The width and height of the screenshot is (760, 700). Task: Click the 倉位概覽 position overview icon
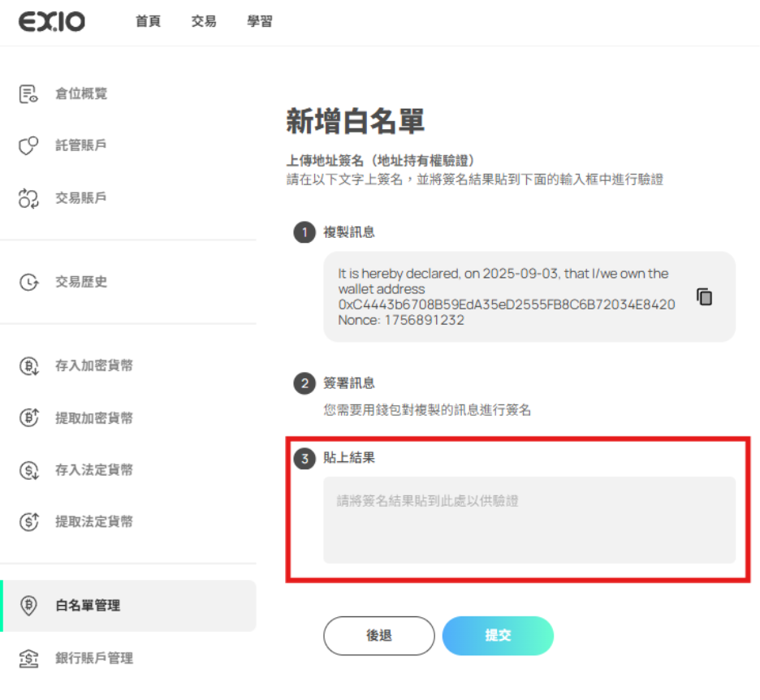pyautogui.click(x=28, y=94)
